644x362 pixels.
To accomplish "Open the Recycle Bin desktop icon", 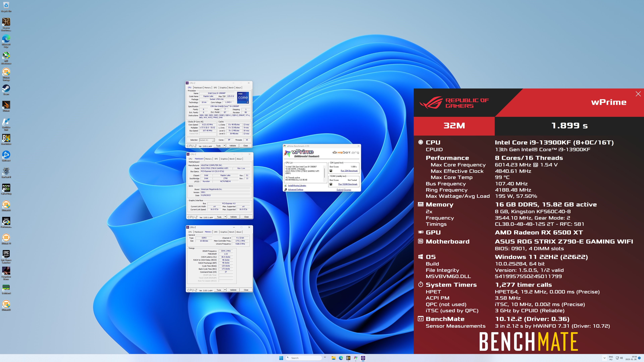I will pos(6,7).
